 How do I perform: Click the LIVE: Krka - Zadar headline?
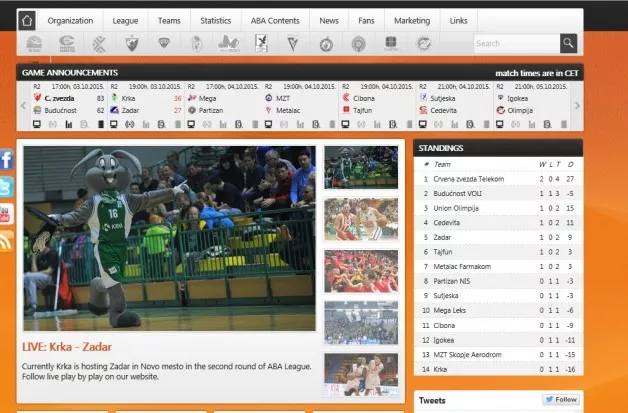[68, 348]
